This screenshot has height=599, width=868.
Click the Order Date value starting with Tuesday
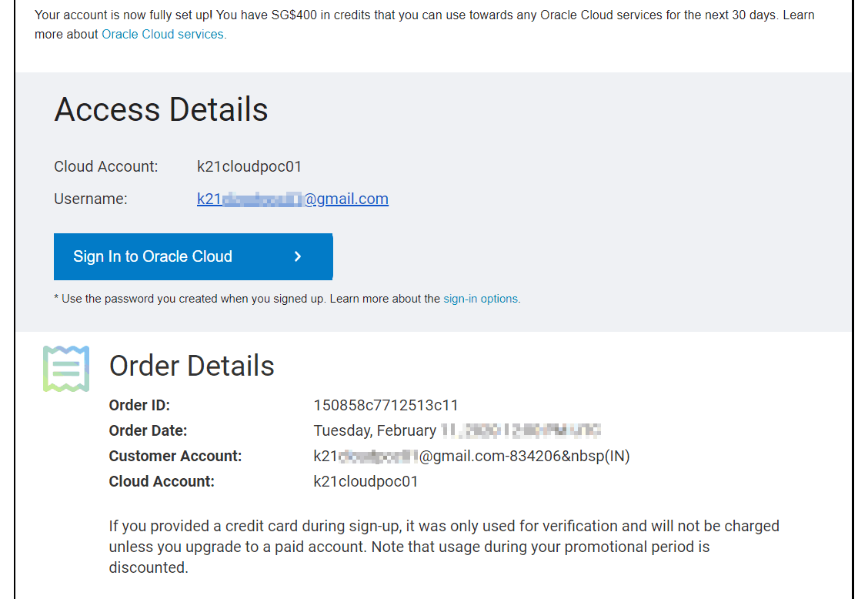pyautogui.click(x=456, y=431)
